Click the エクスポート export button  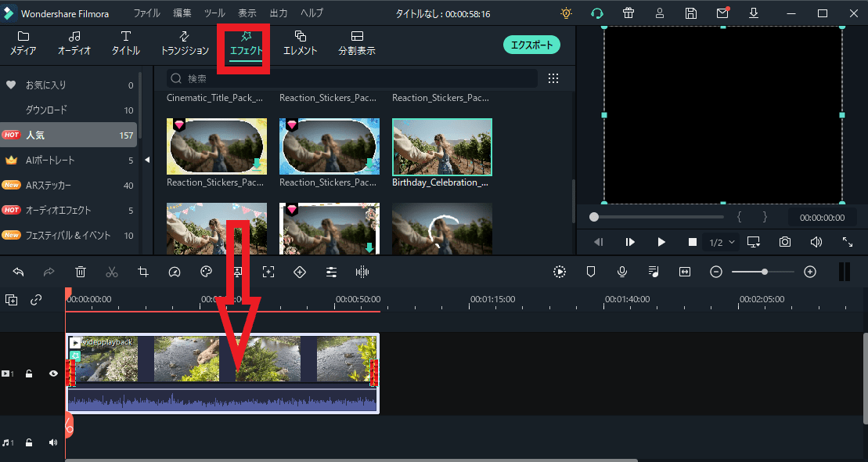click(531, 45)
